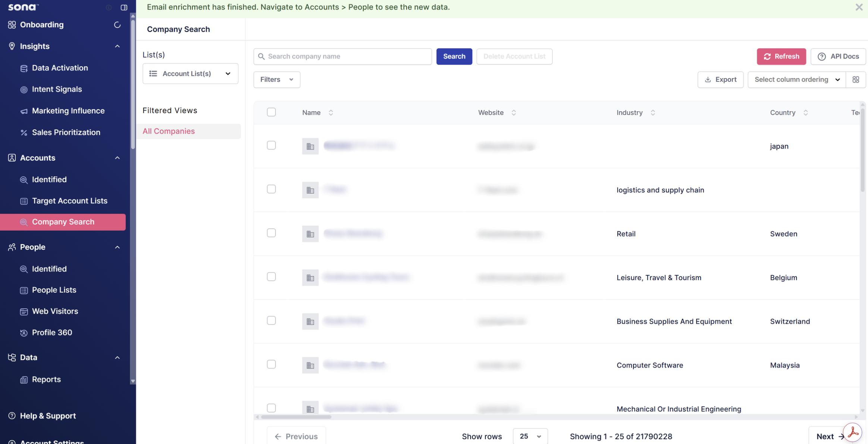
Task: Open Target Account Lists in sidebar
Action: click(x=69, y=201)
